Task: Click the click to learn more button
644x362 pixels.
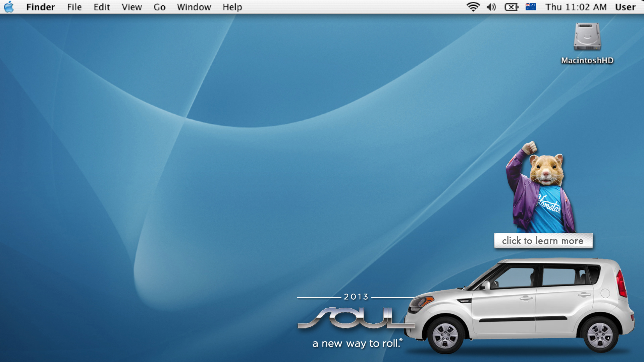Action: coord(543,241)
